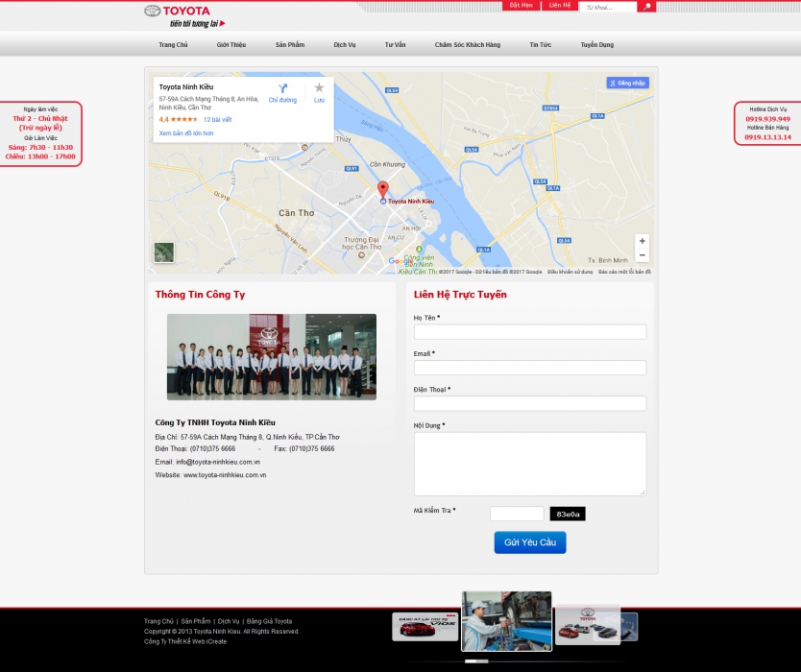The width and height of the screenshot is (801, 672).
Task: Focus the Nội Dung text area
Action: point(529,464)
